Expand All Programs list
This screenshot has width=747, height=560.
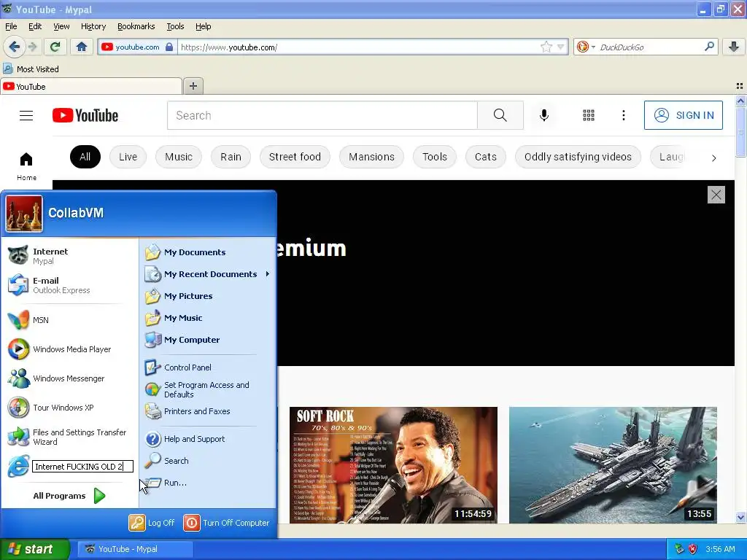point(69,496)
